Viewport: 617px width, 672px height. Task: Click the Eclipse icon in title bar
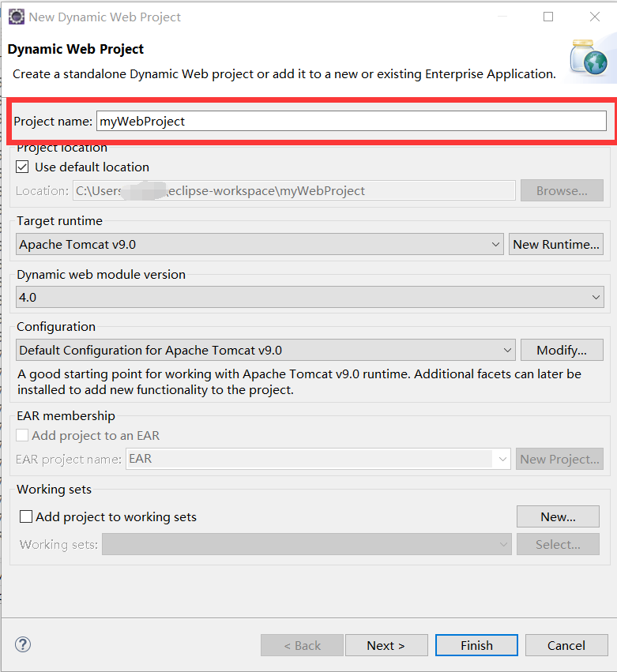[x=16, y=17]
